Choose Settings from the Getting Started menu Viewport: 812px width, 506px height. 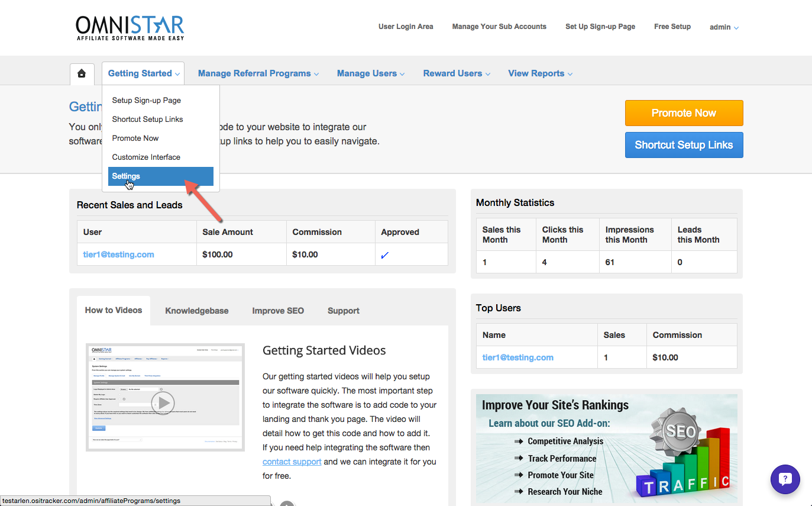[x=161, y=176]
